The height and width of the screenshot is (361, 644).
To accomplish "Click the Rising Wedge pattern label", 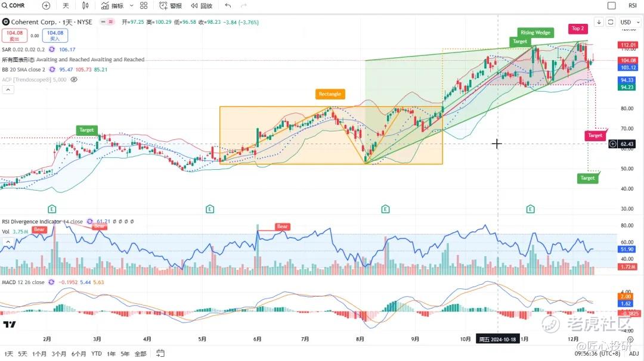I will [535, 32].
